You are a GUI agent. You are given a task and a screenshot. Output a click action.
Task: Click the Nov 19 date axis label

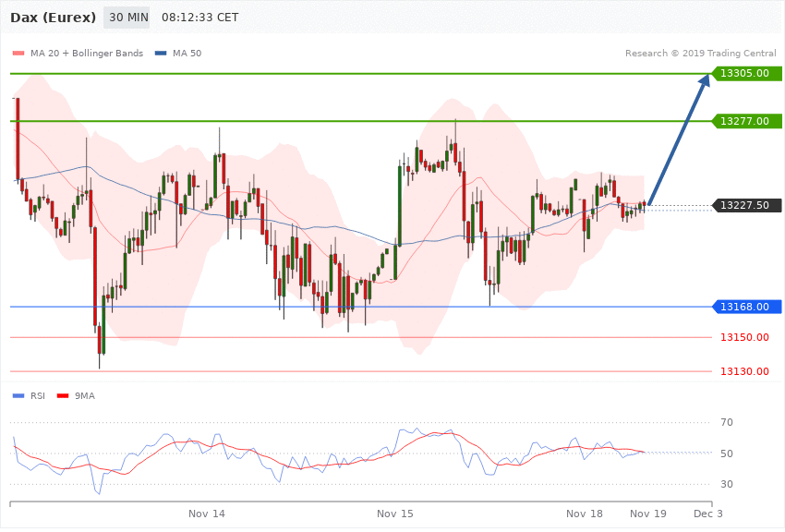point(647,514)
